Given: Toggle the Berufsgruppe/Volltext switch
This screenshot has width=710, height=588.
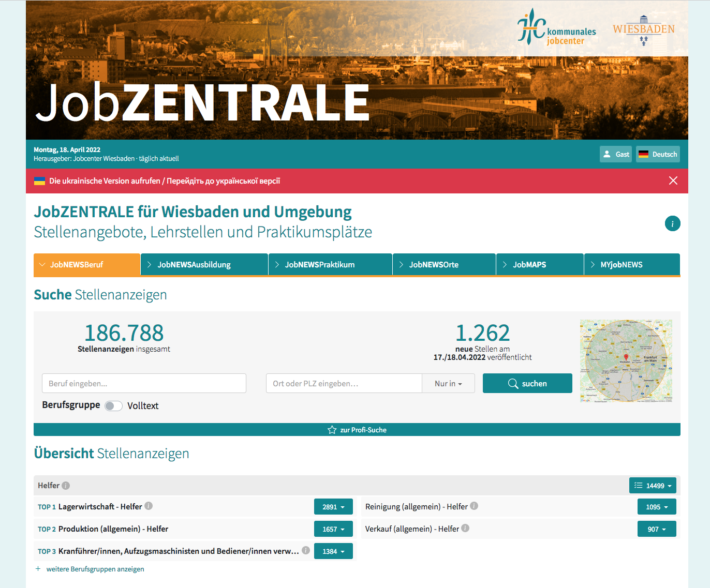Looking at the screenshot, I should coord(113,406).
